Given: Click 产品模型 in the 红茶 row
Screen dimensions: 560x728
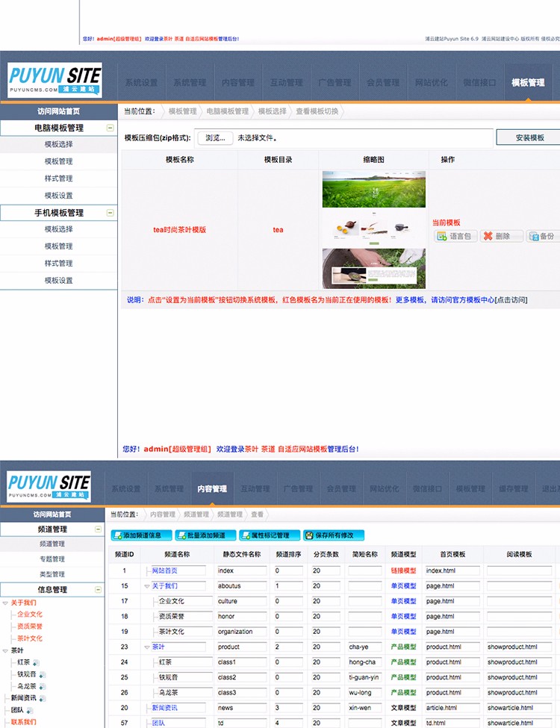Looking at the screenshot, I should pyautogui.click(x=403, y=662).
